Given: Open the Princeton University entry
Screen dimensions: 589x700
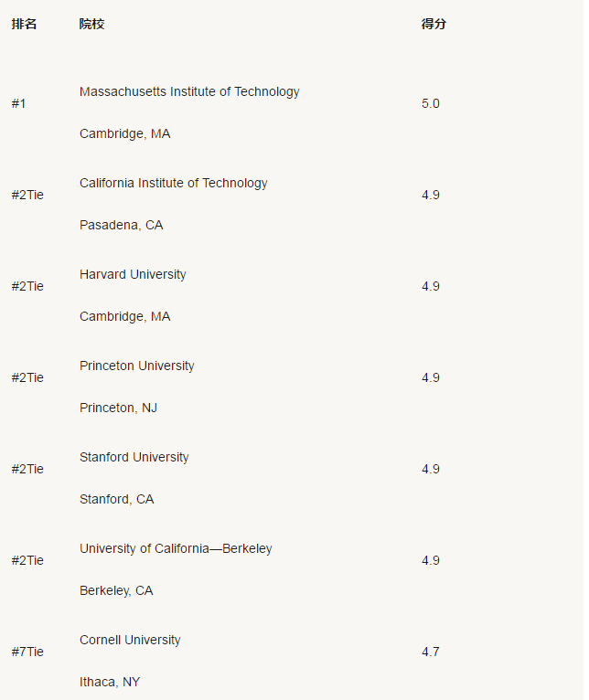Looking at the screenshot, I should coord(137,366).
